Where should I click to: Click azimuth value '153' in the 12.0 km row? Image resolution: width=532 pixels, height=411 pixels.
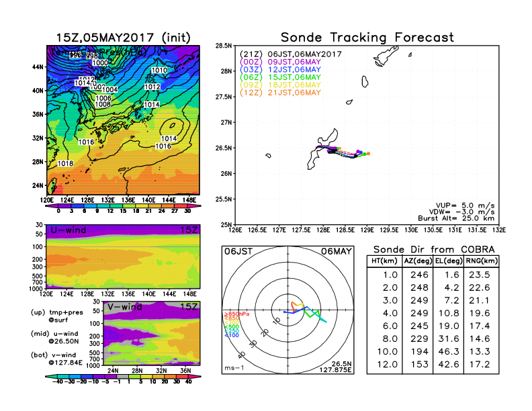[x=419, y=365]
